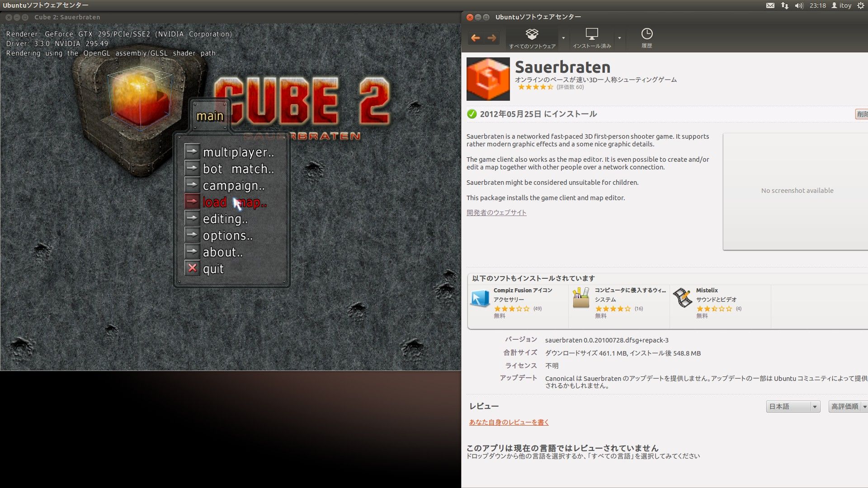Viewport: 868px width, 488px height.
Task: Select options.. in game menu
Action: [x=227, y=236]
